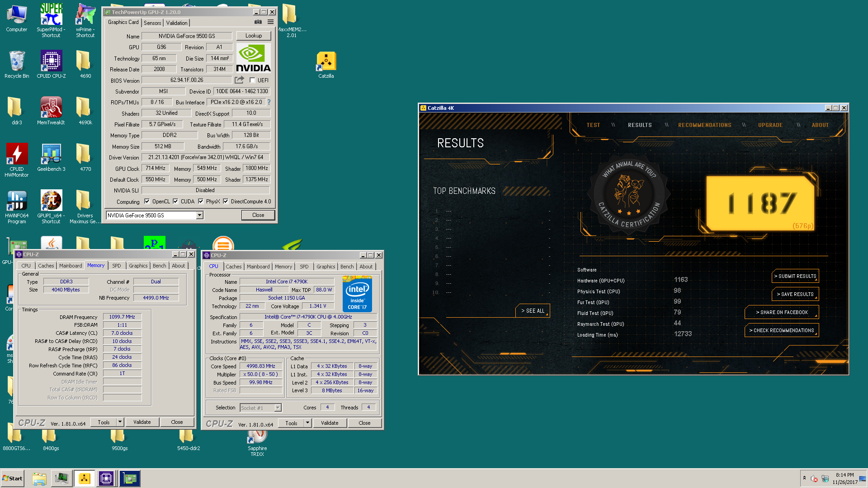
Task: Go to RECOMMENDATIONS tab in Catzilla
Action: tap(704, 125)
